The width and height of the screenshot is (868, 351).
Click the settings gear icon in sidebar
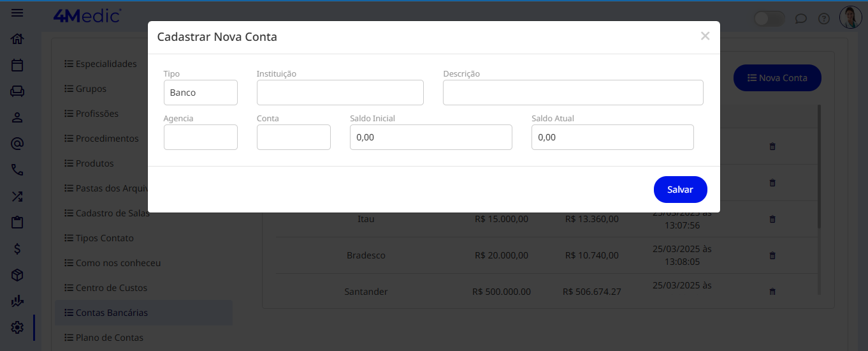pyautogui.click(x=17, y=327)
